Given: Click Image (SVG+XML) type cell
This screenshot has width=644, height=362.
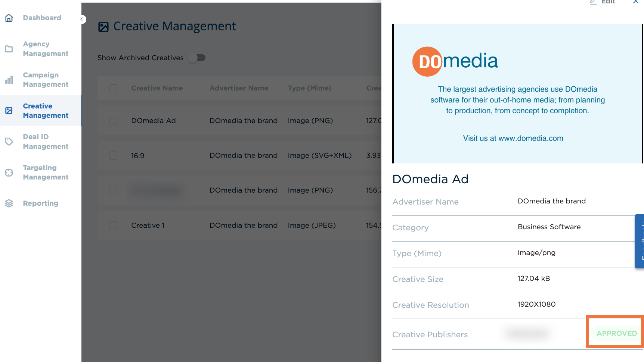Looking at the screenshot, I should point(320,156).
